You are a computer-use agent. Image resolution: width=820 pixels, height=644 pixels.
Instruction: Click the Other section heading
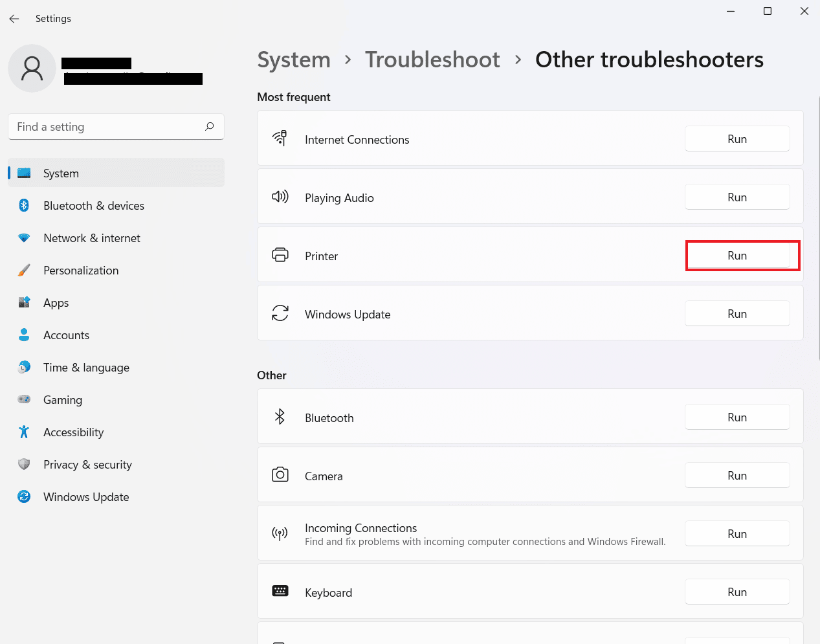[272, 375]
